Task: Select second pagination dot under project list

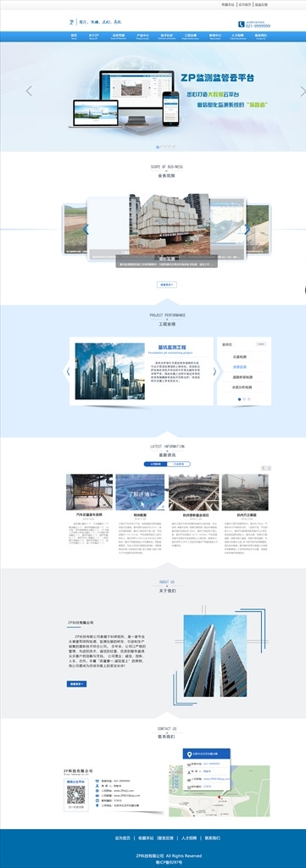Action: (x=244, y=399)
